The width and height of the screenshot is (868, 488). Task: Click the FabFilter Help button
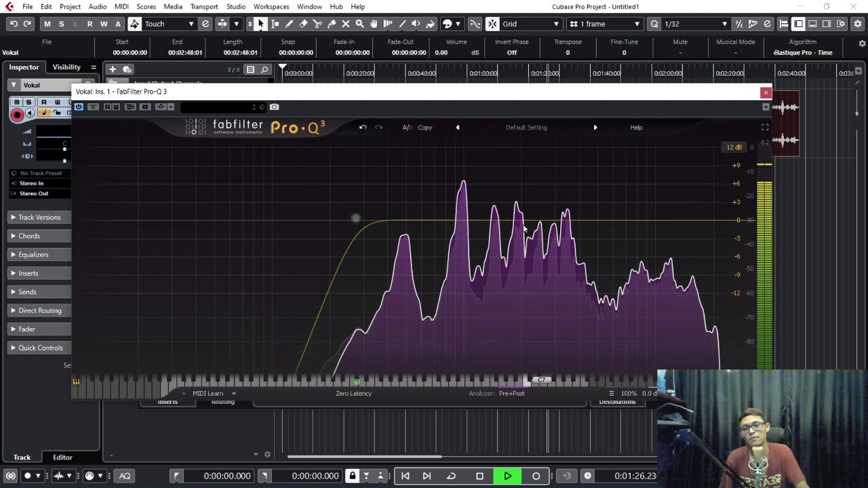pyautogui.click(x=636, y=127)
